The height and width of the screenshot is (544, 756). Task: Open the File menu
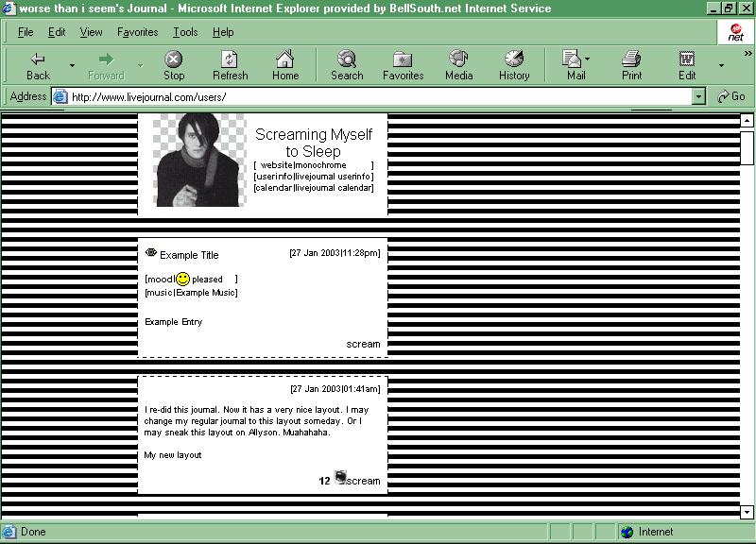26,32
